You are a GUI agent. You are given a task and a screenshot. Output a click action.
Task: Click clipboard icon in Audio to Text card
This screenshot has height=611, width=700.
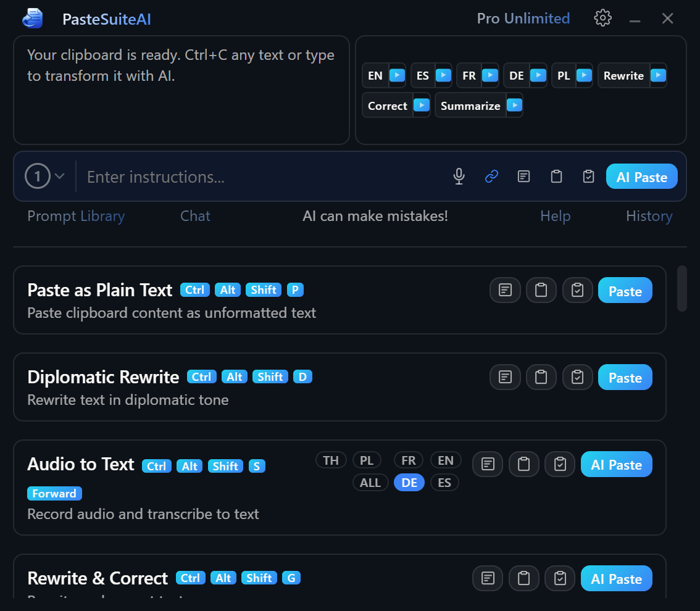tap(523, 464)
